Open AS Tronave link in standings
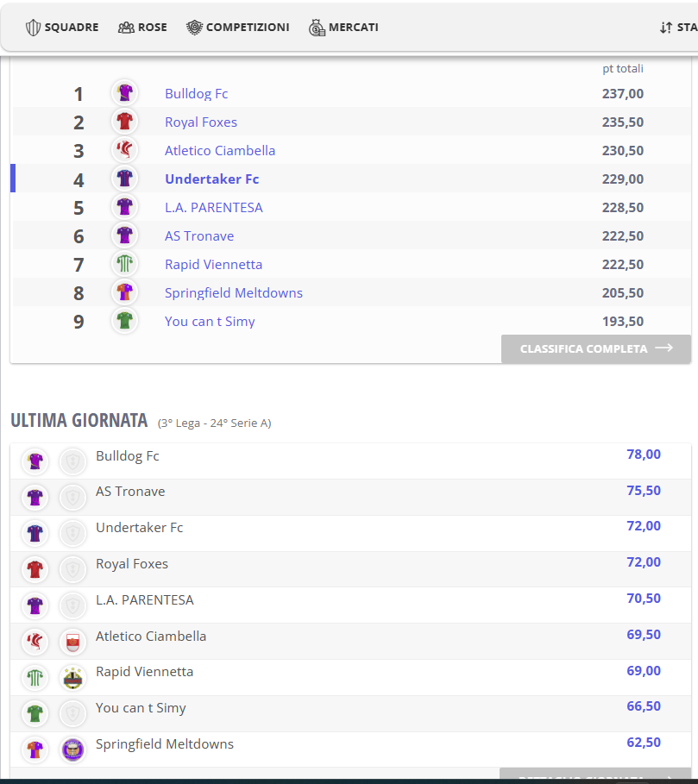This screenshot has height=784, width=698. pyautogui.click(x=199, y=236)
